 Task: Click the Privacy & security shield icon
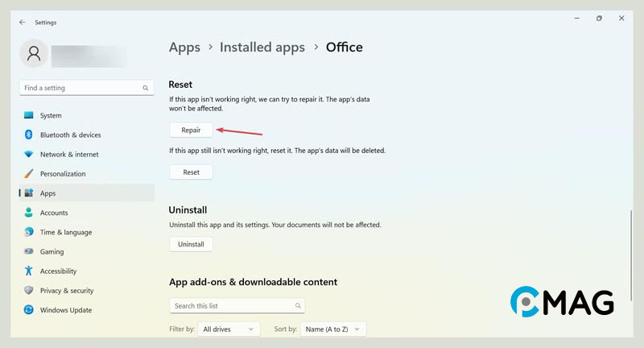tap(29, 291)
